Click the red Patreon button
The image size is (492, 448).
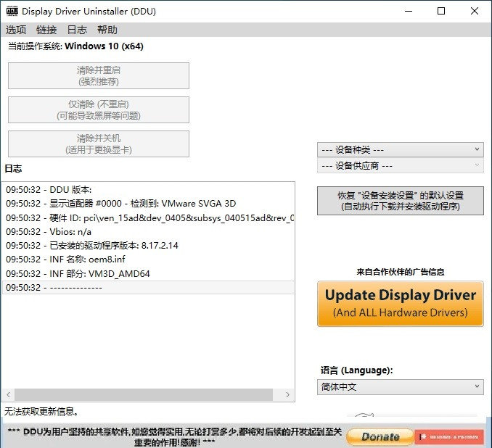(449, 436)
